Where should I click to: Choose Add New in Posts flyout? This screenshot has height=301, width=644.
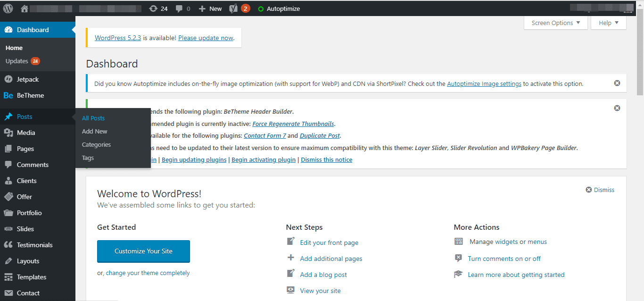[95, 131]
